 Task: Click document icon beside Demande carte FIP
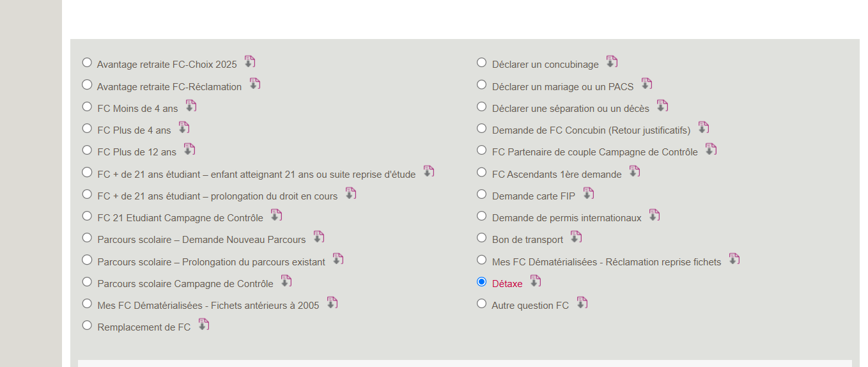pos(588,194)
